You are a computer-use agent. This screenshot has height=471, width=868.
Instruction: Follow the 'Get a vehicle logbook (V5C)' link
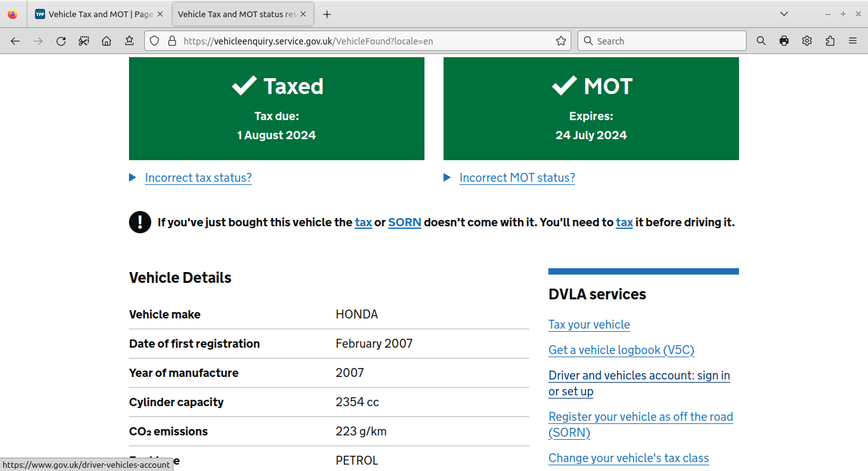click(621, 350)
